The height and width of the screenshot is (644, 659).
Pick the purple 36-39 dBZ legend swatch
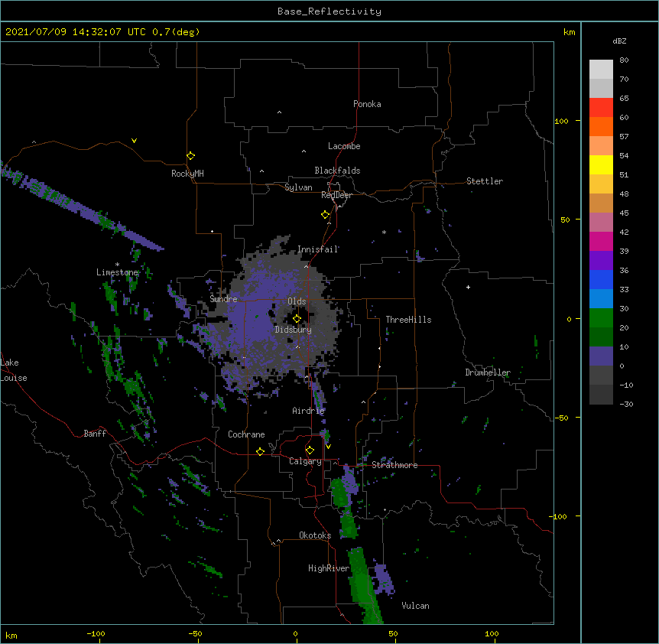point(601,261)
